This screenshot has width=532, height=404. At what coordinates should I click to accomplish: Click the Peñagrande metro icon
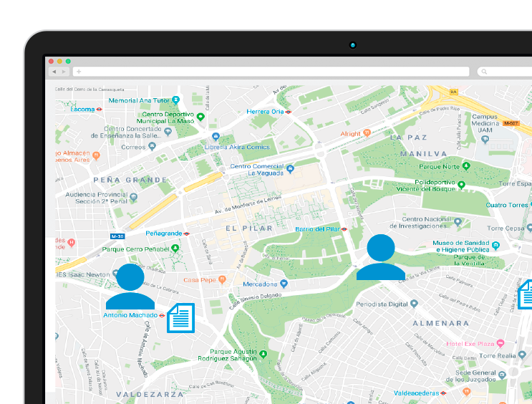point(186,234)
